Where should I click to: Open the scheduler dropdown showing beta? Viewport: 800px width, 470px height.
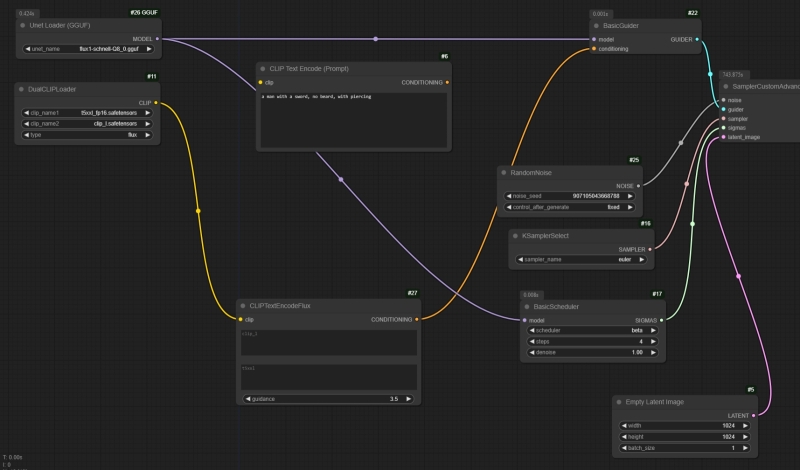pos(591,330)
